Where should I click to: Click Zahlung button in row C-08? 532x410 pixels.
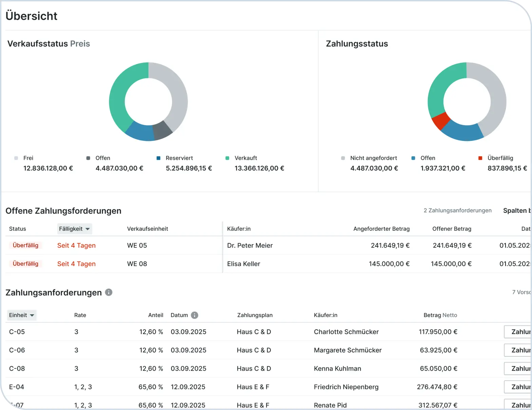click(x=518, y=369)
